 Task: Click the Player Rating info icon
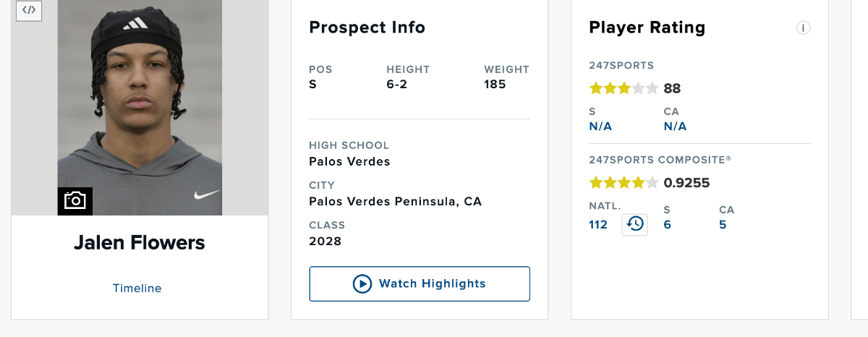coord(803,28)
